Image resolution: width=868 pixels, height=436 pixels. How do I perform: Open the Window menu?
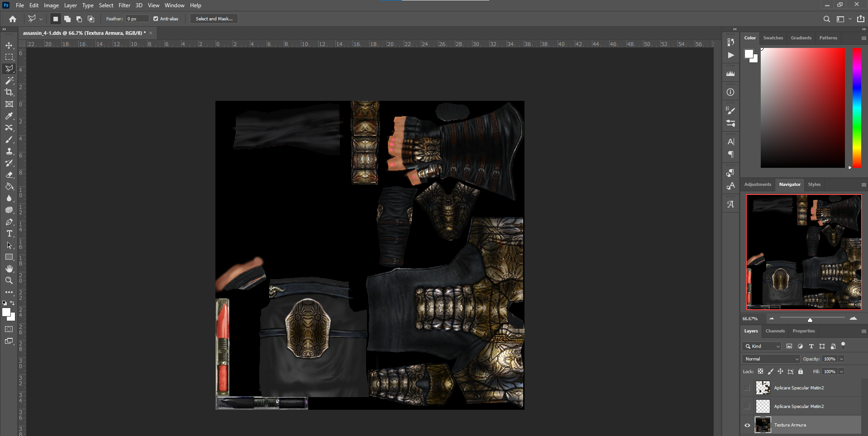[x=174, y=5]
